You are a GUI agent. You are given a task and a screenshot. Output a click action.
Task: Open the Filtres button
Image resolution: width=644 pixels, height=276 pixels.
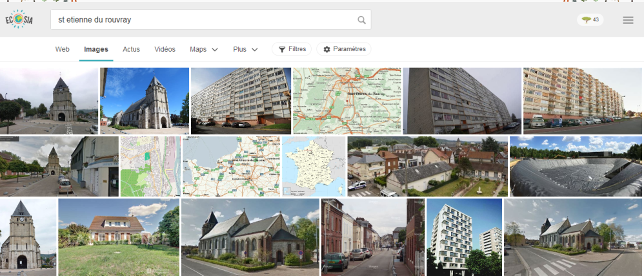point(292,49)
